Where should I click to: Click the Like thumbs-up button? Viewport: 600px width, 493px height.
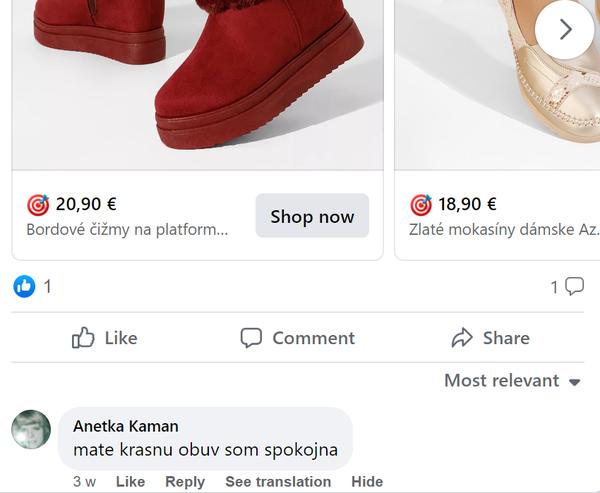[105, 338]
